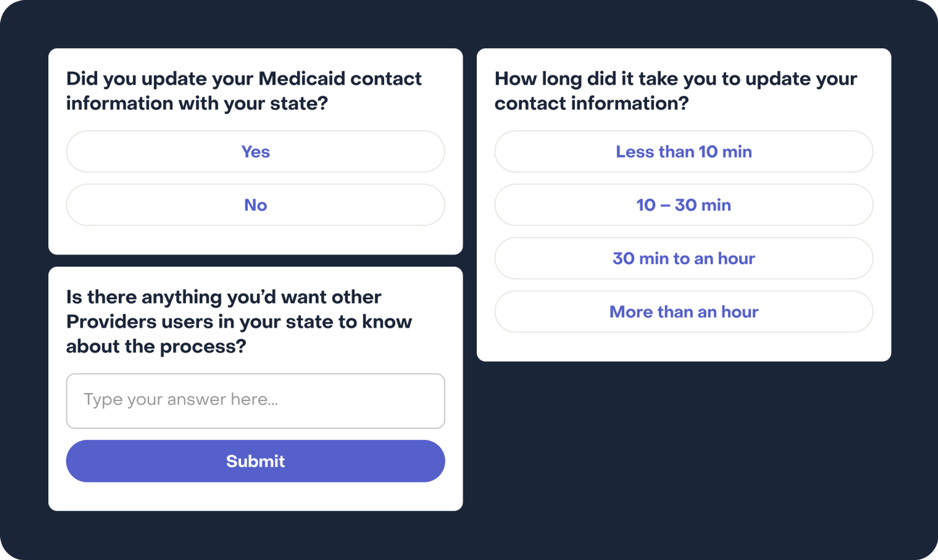Click the Medicaid contact question heading
Viewport: 938px width, 560px height.
tap(243, 90)
